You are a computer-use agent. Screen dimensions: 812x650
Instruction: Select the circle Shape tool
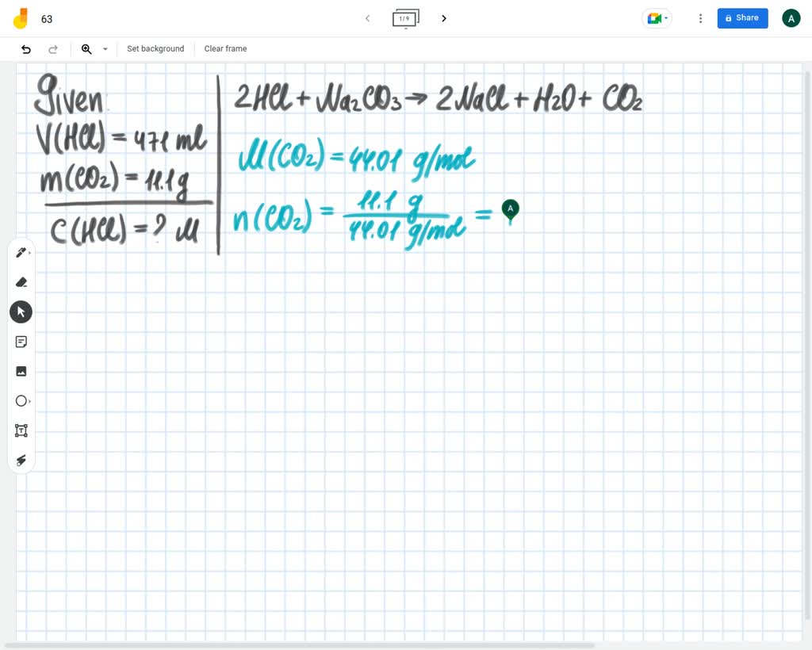tap(20, 401)
